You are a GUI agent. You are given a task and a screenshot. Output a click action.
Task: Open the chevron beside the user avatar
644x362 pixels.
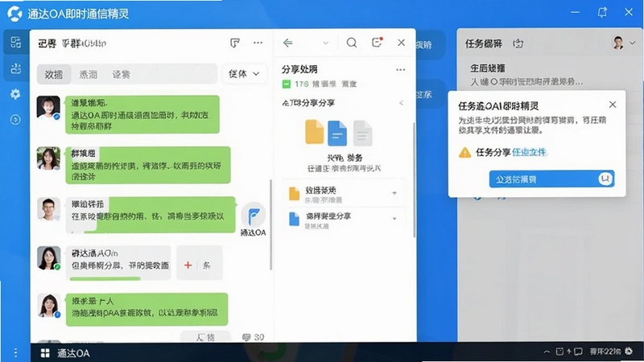[x=633, y=43]
